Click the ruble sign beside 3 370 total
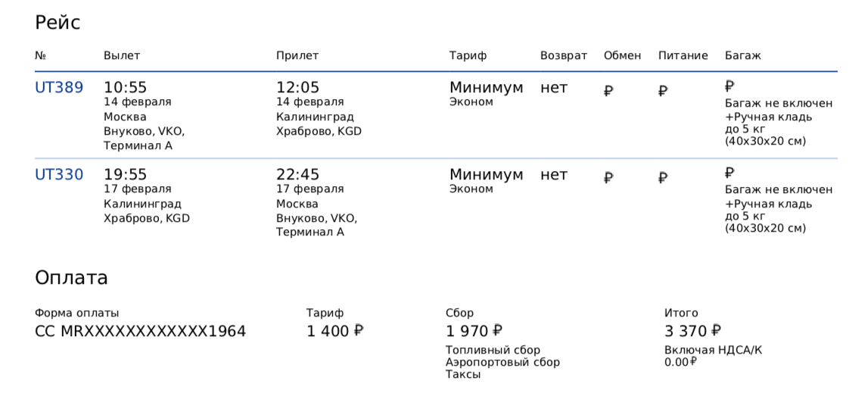The height and width of the screenshot is (396, 868). click(x=716, y=331)
